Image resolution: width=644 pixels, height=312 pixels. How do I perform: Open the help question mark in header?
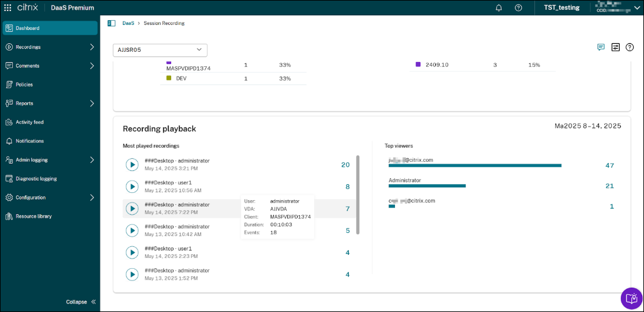tap(518, 8)
